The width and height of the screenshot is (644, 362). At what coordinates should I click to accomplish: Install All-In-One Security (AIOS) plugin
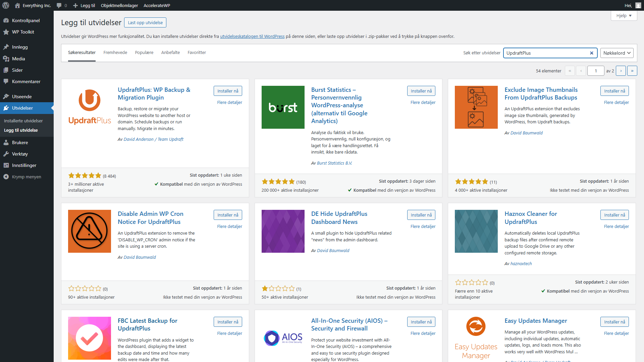click(421, 322)
